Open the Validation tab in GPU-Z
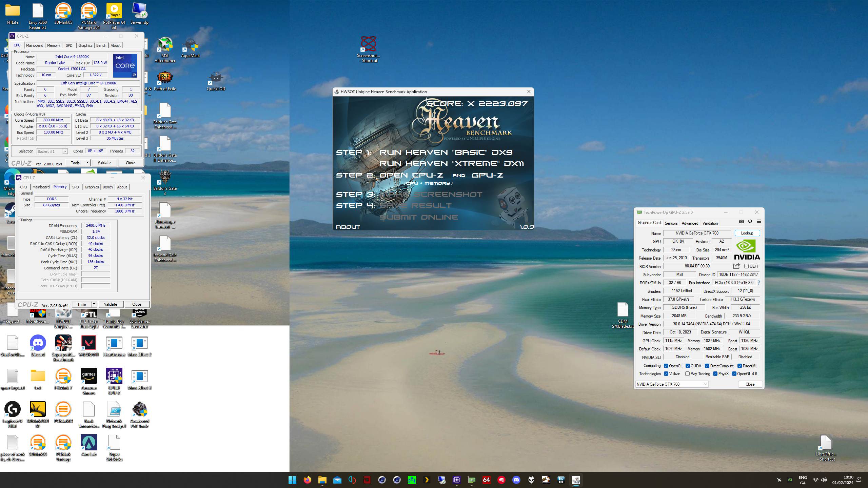Viewport: 868px width, 488px height. click(710, 223)
